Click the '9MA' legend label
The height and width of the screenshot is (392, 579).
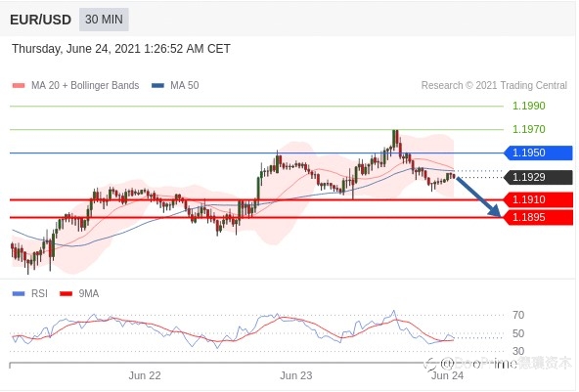pos(89,294)
